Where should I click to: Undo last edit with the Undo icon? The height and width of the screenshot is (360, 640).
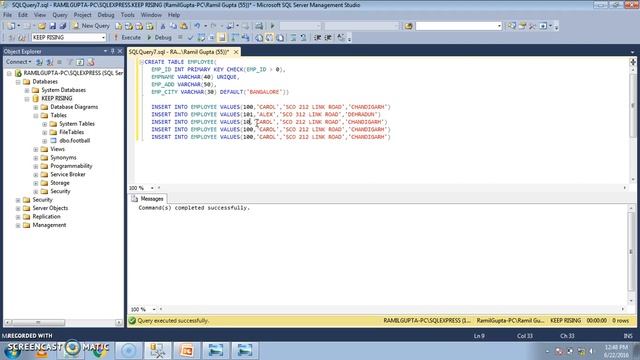(x=197, y=26)
